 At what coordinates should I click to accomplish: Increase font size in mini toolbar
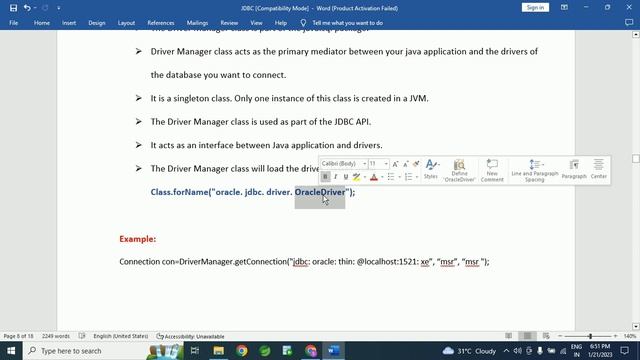(x=395, y=164)
